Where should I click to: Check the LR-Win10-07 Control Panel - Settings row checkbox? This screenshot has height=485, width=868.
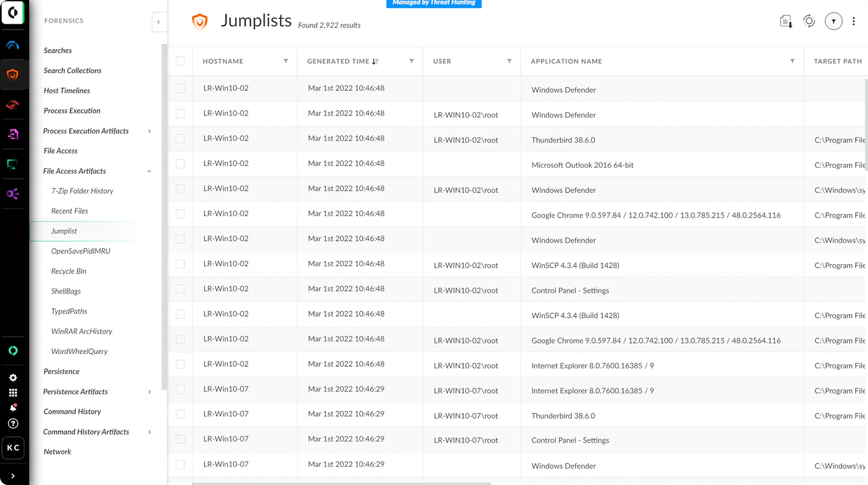point(180,439)
